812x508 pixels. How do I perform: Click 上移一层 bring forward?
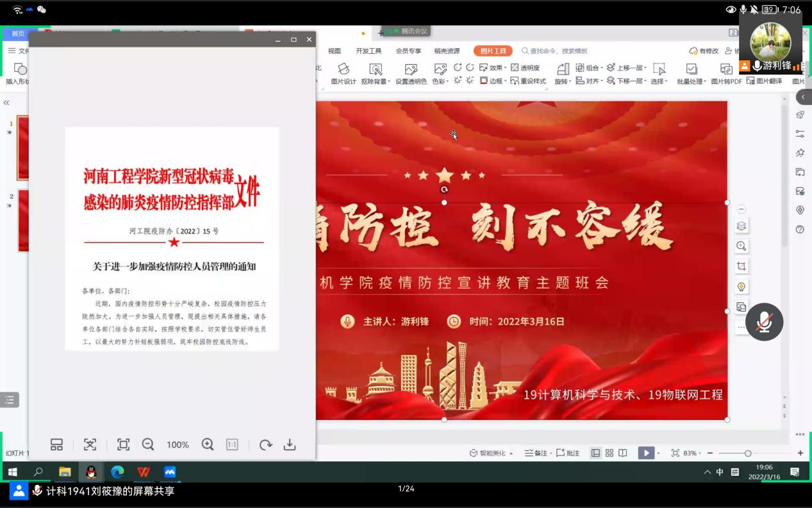coord(626,67)
